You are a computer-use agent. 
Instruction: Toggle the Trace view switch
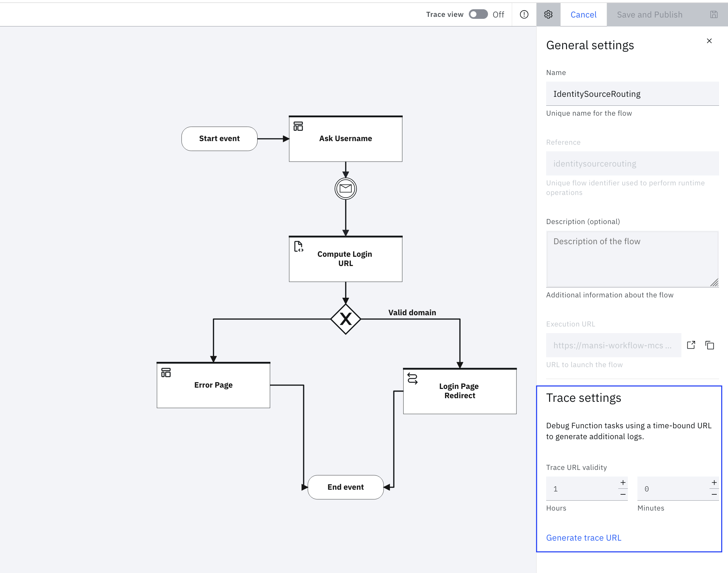pyautogui.click(x=478, y=15)
